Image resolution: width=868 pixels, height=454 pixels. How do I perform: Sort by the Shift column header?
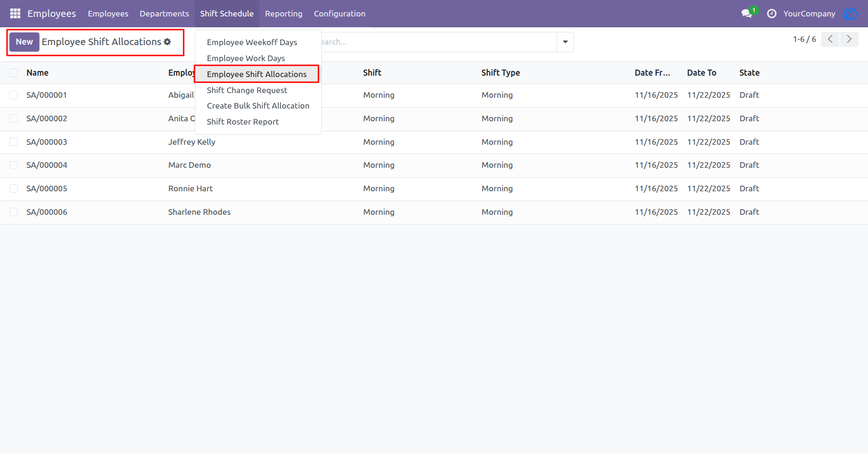point(372,73)
